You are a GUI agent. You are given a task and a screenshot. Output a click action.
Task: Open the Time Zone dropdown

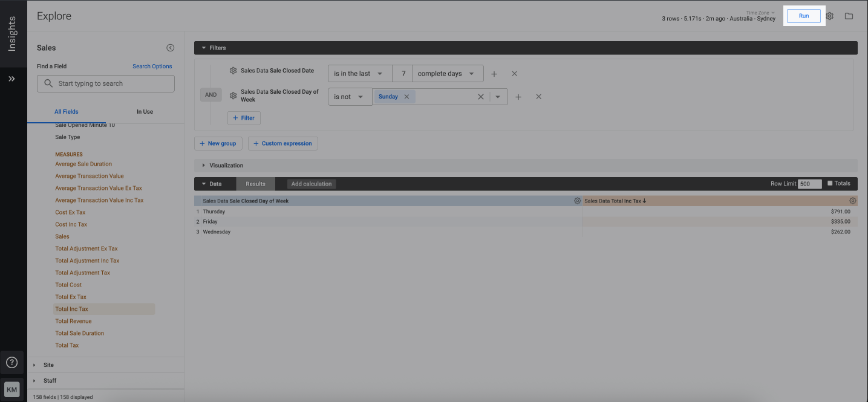(x=760, y=13)
